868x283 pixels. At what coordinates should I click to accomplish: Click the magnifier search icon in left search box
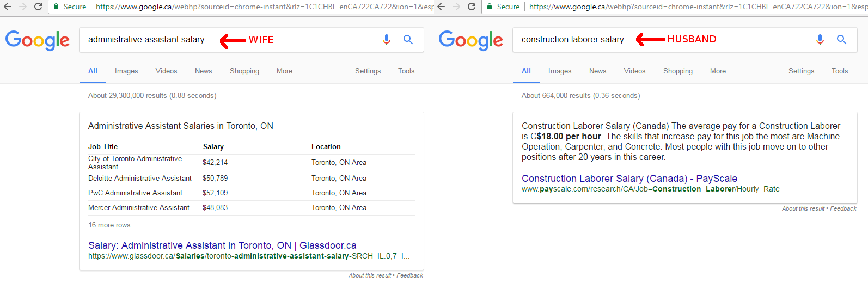click(408, 40)
